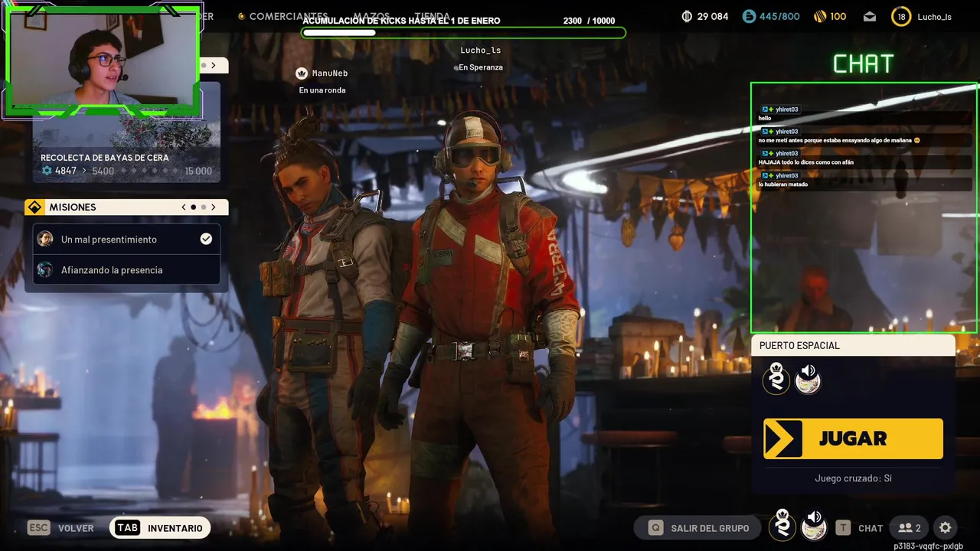Click the Juego cruzado: Sí label
Screen dimensions: 980x551
click(x=853, y=478)
